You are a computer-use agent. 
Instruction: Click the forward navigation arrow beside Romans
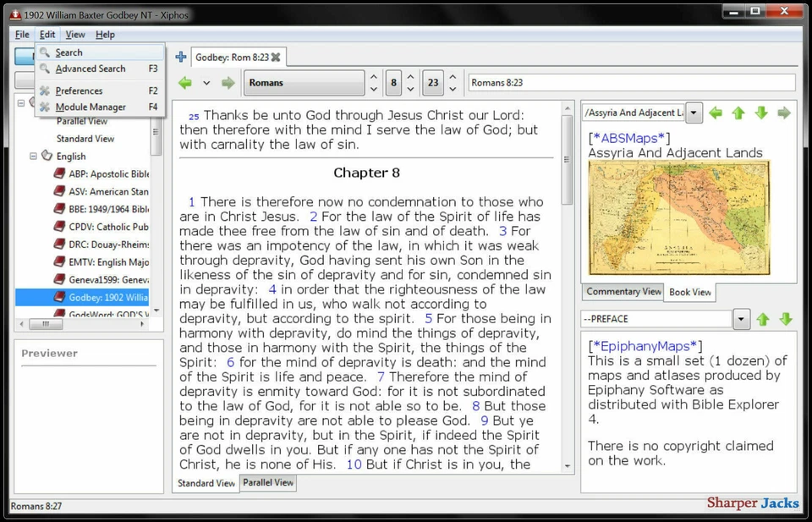227,82
